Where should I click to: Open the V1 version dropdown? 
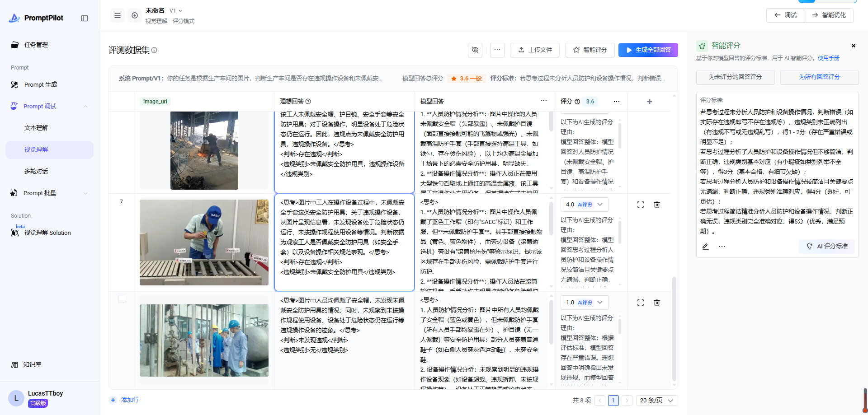[176, 11]
